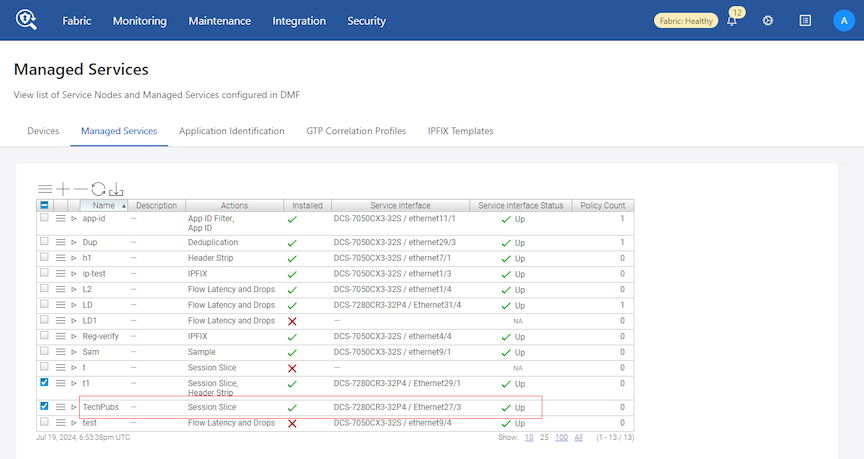Show 100 rows per page
864x459 pixels.
point(561,438)
